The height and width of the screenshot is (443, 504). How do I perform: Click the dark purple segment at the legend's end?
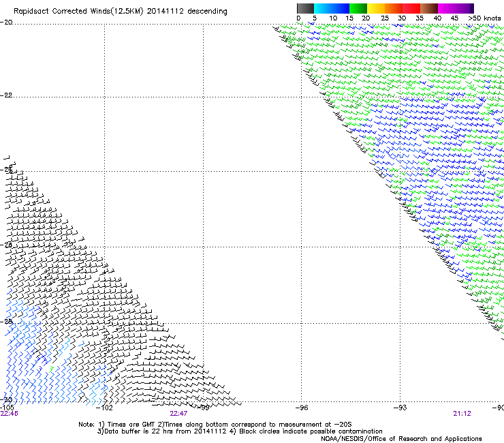click(x=471, y=8)
